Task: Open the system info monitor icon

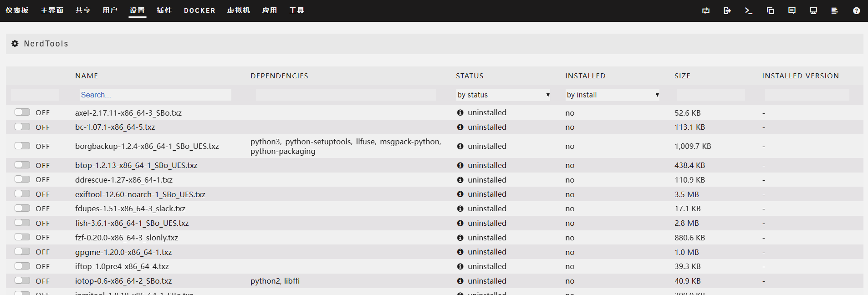Action: click(x=813, y=10)
